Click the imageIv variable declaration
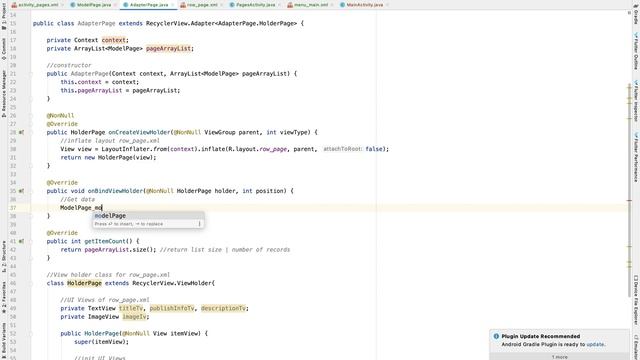 coord(134,317)
